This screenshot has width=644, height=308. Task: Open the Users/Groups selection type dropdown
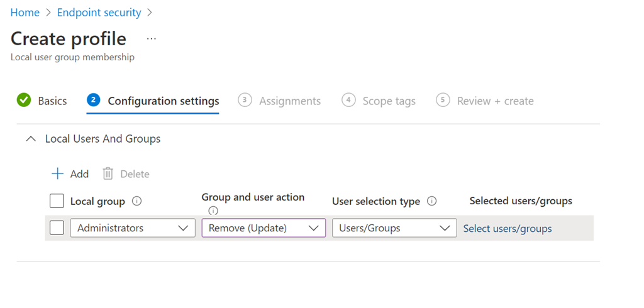[x=394, y=228]
